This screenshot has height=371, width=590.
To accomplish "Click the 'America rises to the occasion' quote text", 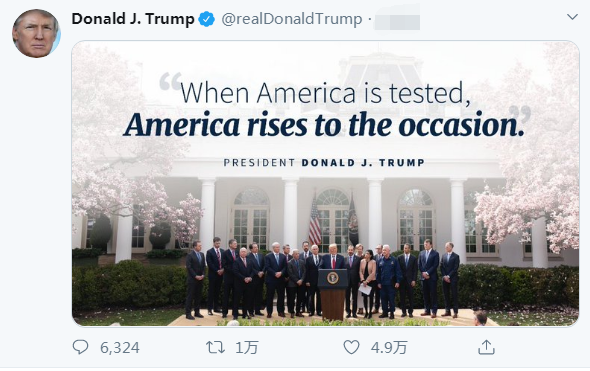I will 324,125.
